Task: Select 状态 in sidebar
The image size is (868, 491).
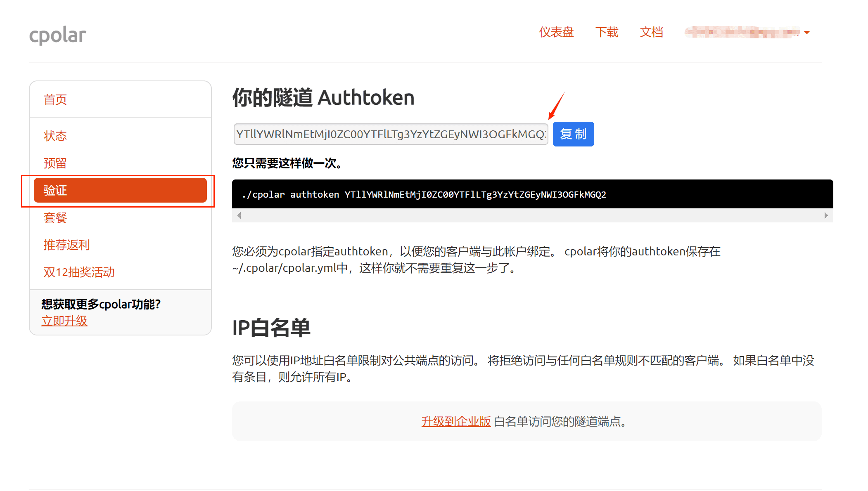Action: coord(55,136)
